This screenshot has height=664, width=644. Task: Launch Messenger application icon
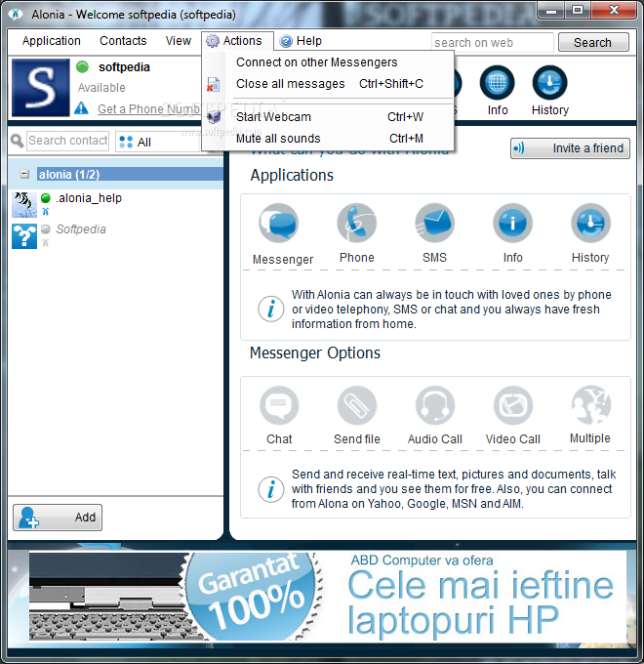click(279, 223)
